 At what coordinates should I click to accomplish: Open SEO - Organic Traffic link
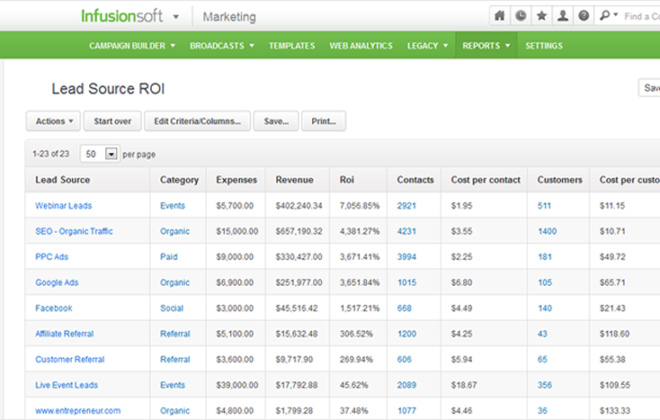74,231
